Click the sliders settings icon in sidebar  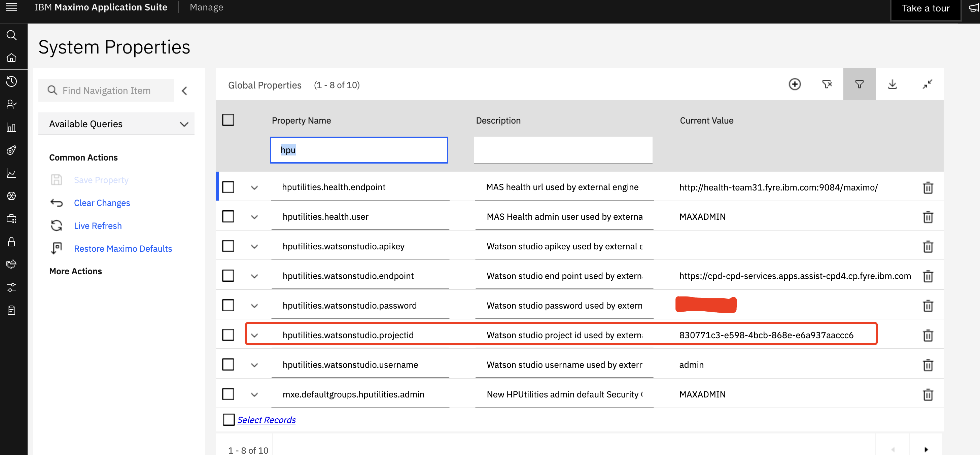point(11,287)
